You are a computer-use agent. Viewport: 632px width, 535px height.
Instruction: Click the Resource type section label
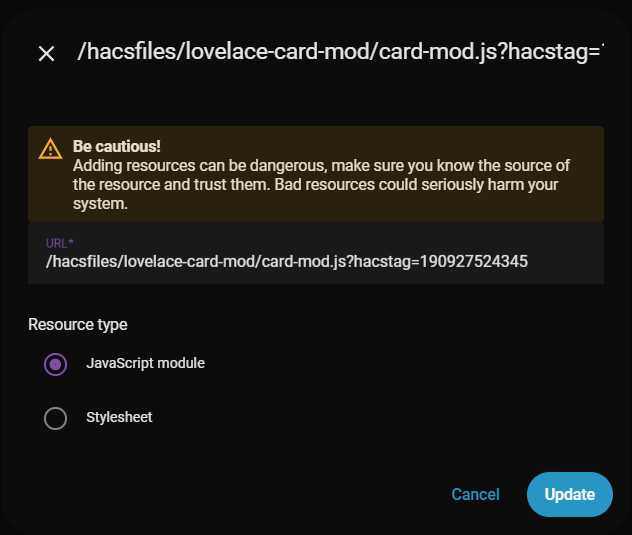(x=78, y=325)
